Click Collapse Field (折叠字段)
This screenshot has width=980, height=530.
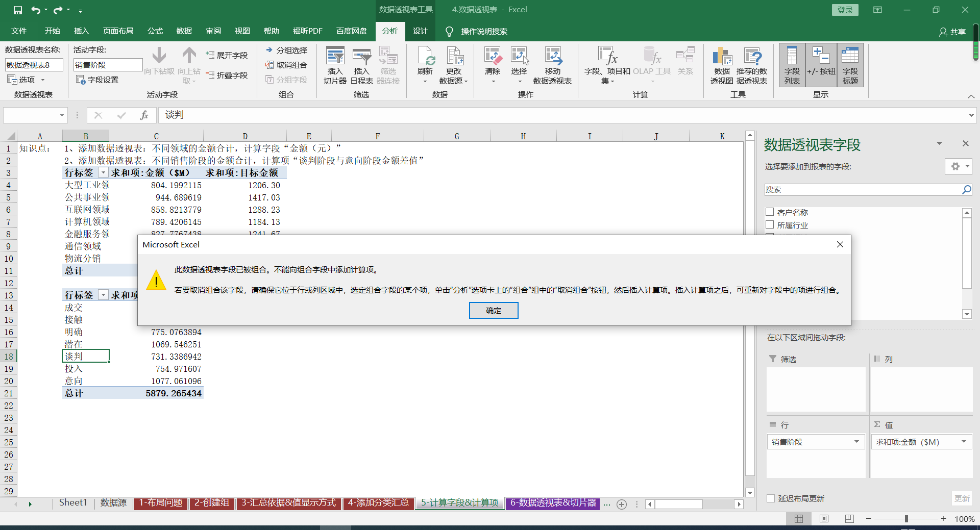point(227,75)
